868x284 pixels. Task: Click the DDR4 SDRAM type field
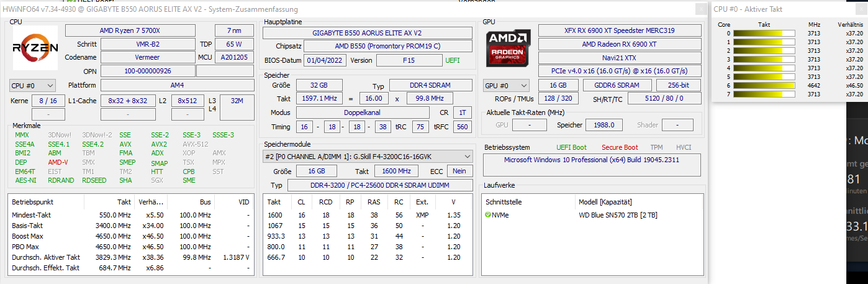[x=430, y=85]
